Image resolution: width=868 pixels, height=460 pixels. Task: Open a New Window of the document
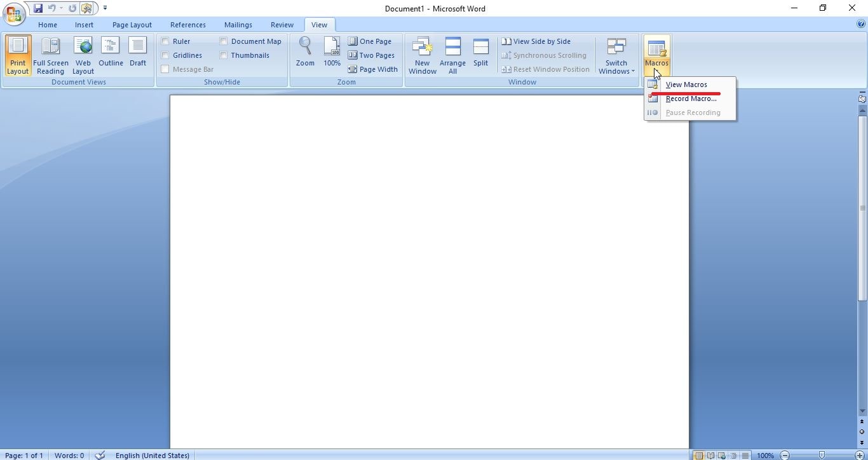423,55
